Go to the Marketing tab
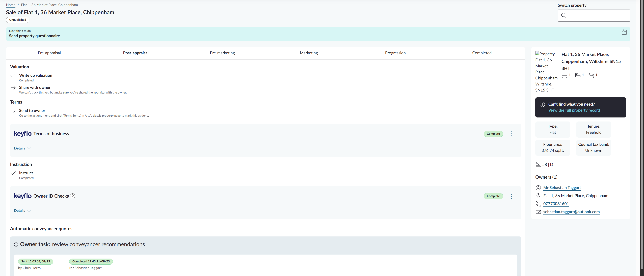644x276 pixels. pyautogui.click(x=309, y=53)
